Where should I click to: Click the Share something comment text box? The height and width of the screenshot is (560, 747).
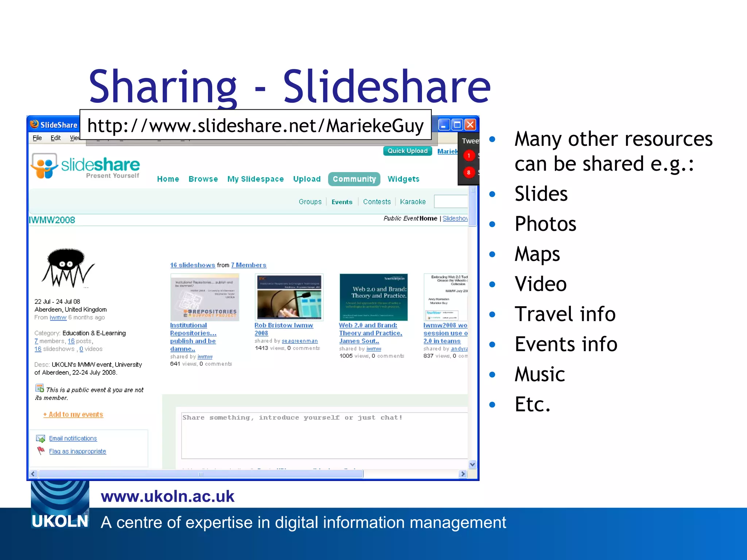pyautogui.click(x=325, y=436)
